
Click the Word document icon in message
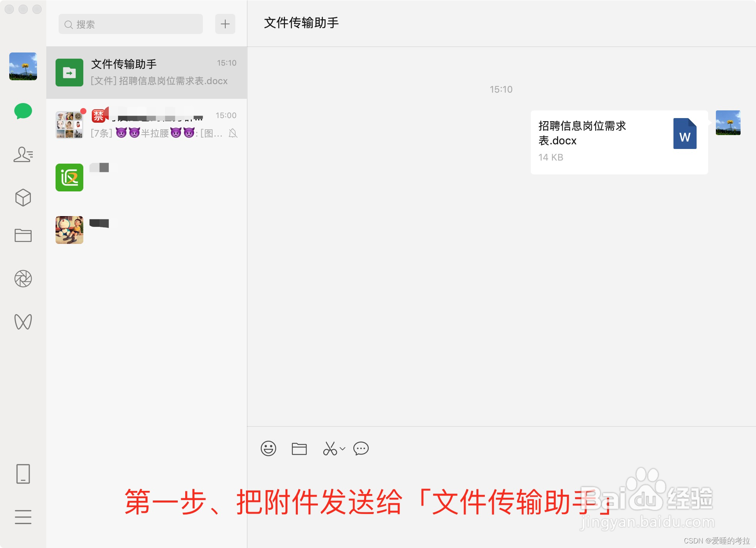coord(685,134)
